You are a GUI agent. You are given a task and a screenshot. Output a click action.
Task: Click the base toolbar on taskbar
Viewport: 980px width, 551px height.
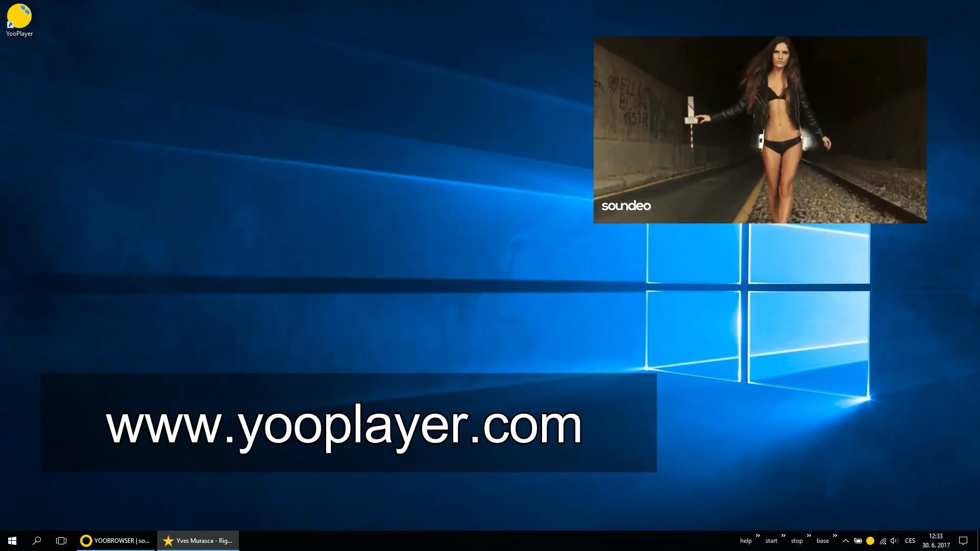tap(822, 541)
